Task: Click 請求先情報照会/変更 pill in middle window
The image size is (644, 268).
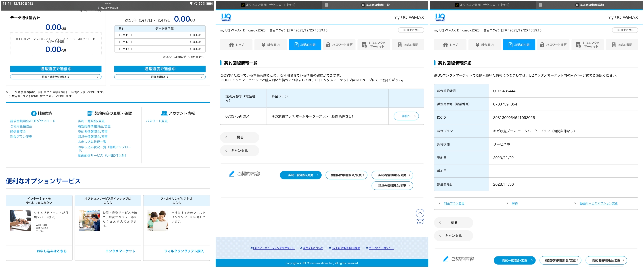Action: (x=392, y=186)
